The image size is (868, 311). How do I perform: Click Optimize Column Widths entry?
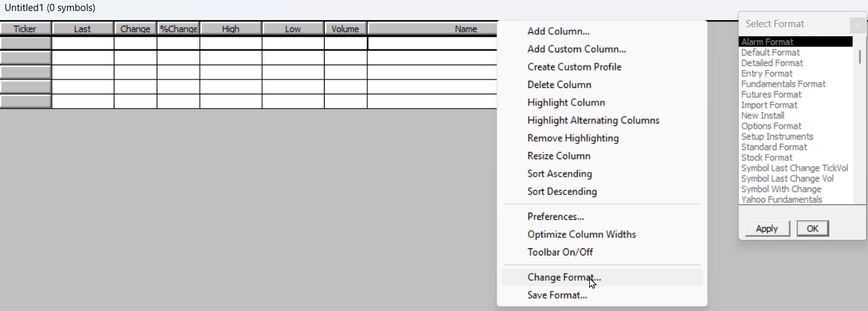point(581,234)
